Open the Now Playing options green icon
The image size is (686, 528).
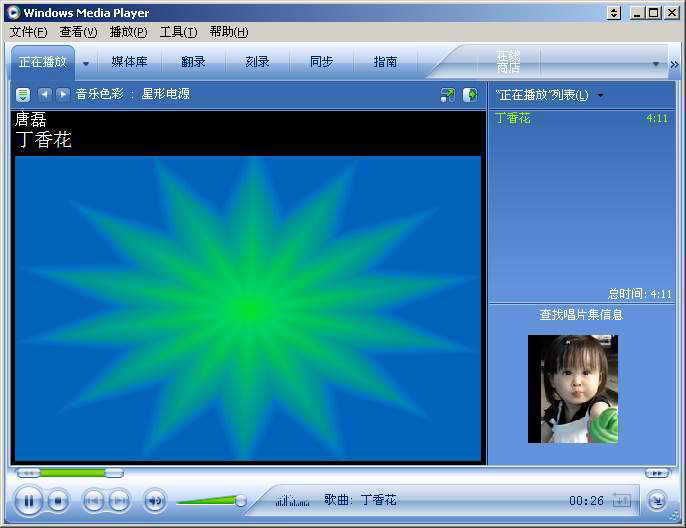tap(22, 94)
